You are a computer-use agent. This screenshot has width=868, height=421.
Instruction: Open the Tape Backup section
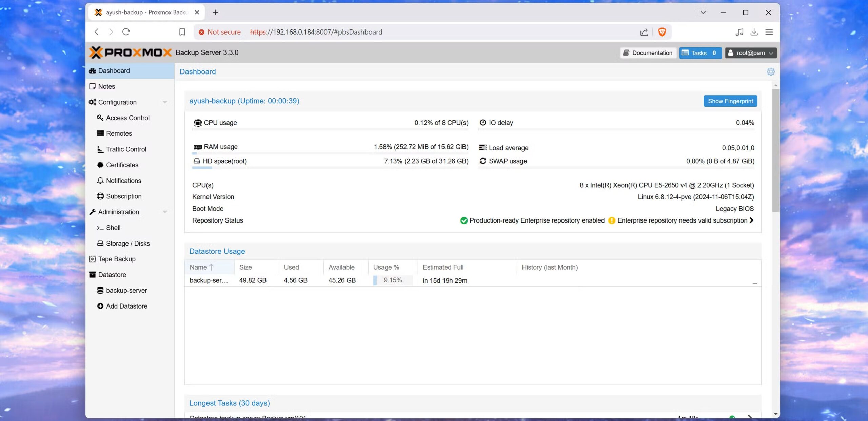pos(117,259)
